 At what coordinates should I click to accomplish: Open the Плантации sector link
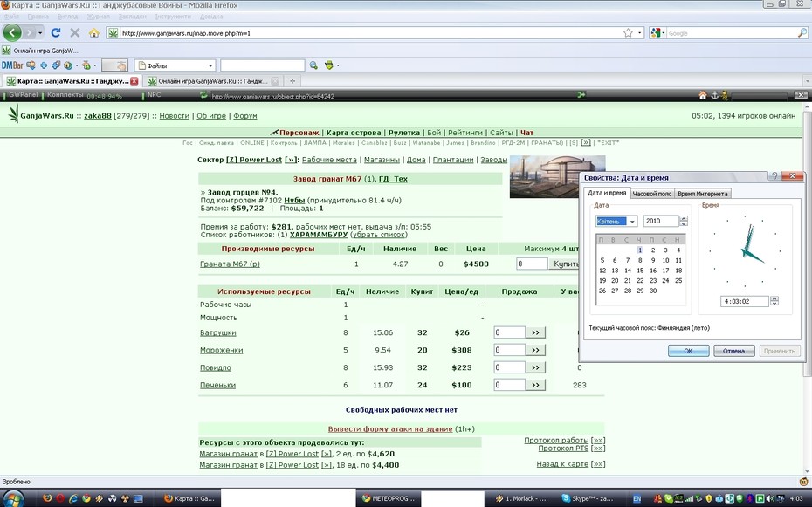(x=453, y=160)
